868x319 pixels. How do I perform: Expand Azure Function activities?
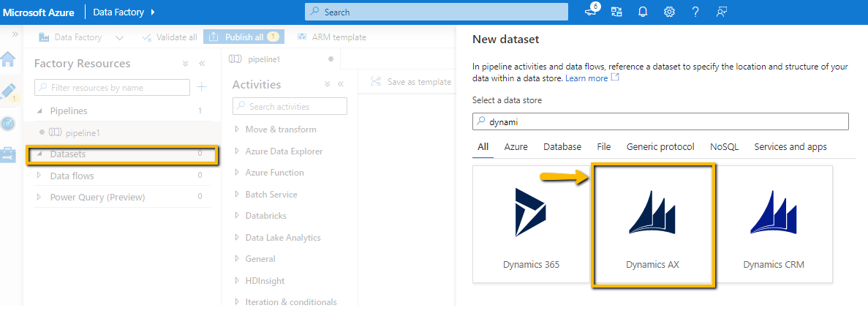[237, 172]
